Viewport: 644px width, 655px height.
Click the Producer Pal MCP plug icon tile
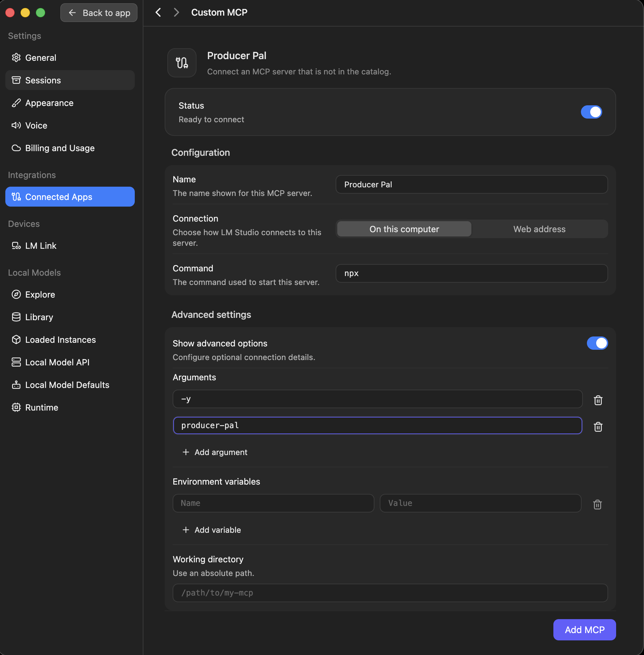(182, 63)
